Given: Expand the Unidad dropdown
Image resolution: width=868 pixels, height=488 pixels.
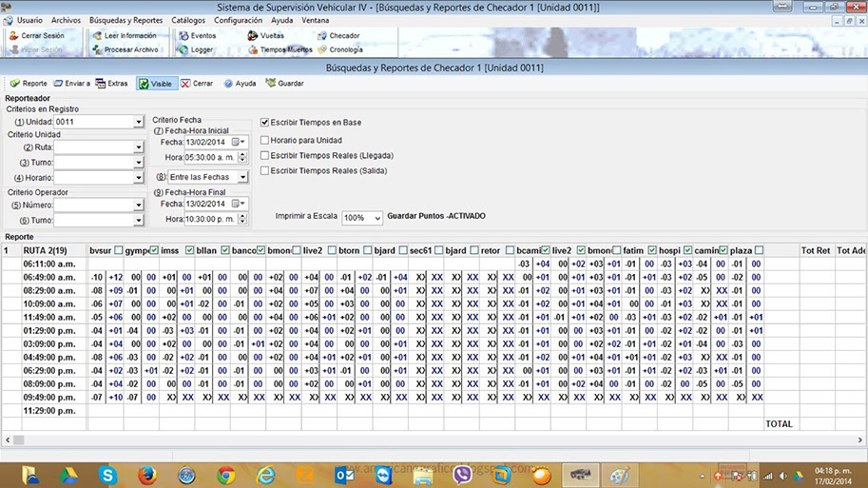Looking at the screenshot, I should pos(138,122).
